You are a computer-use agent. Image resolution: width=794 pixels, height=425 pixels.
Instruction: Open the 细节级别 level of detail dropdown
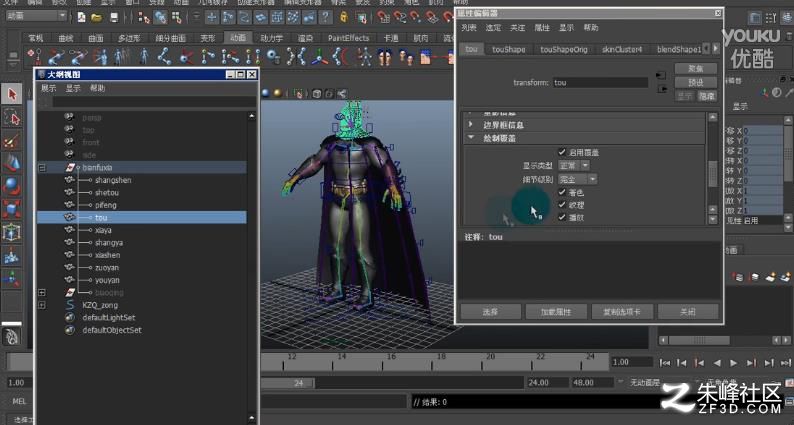click(577, 179)
